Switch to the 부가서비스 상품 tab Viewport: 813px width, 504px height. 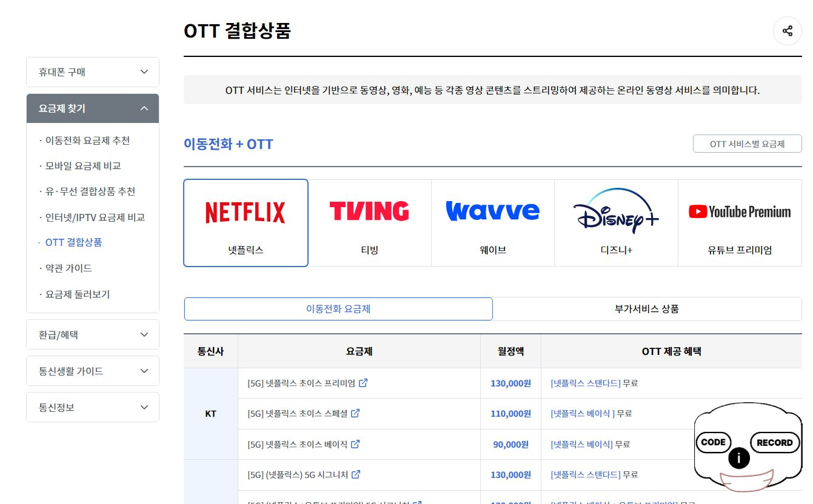pyautogui.click(x=647, y=309)
